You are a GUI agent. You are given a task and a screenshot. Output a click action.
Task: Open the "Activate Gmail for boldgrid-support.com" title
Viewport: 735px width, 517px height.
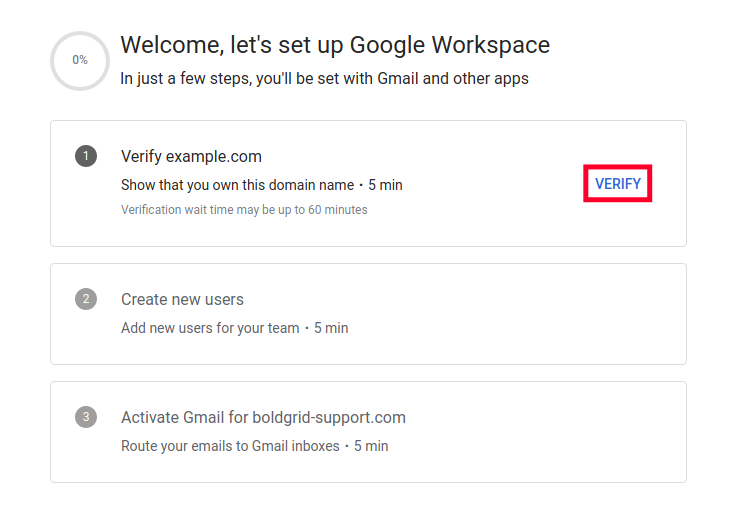(263, 417)
